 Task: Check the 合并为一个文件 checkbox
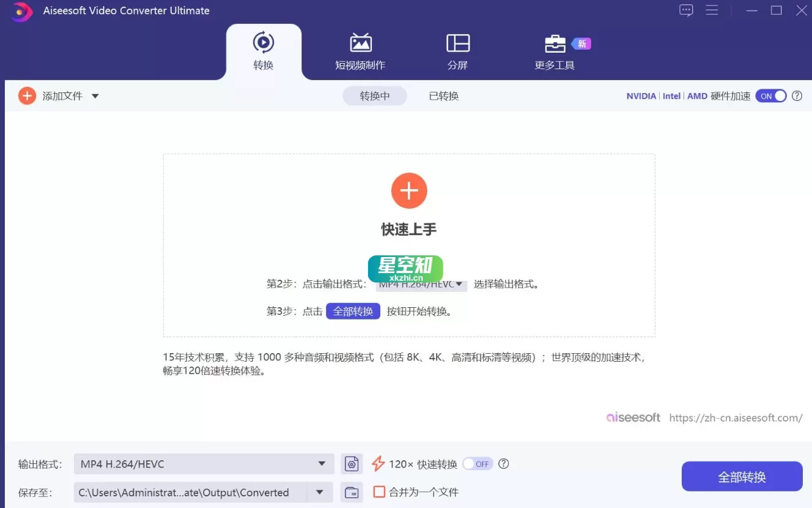(x=379, y=491)
